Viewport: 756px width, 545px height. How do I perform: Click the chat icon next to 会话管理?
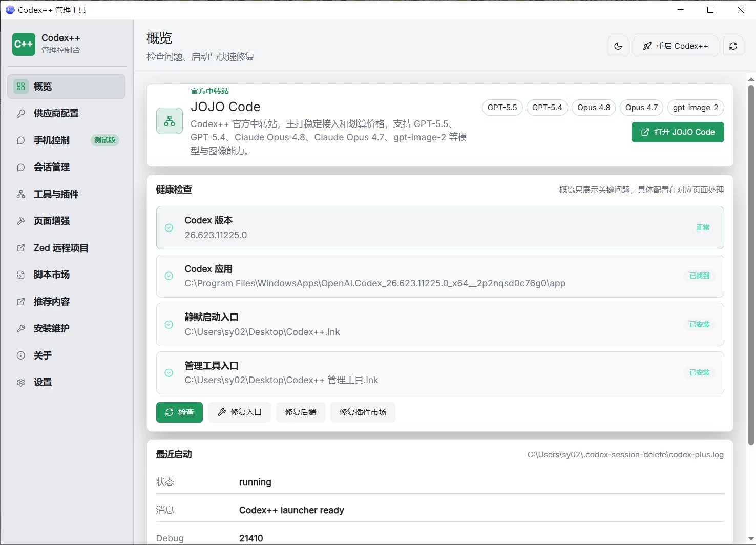(x=21, y=167)
